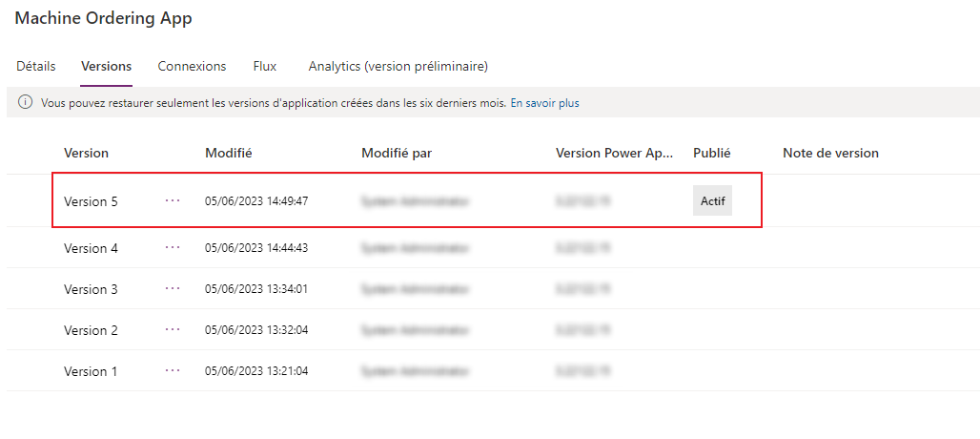The height and width of the screenshot is (439, 980).
Task: Click the Note de version column header
Action: tap(830, 154)
